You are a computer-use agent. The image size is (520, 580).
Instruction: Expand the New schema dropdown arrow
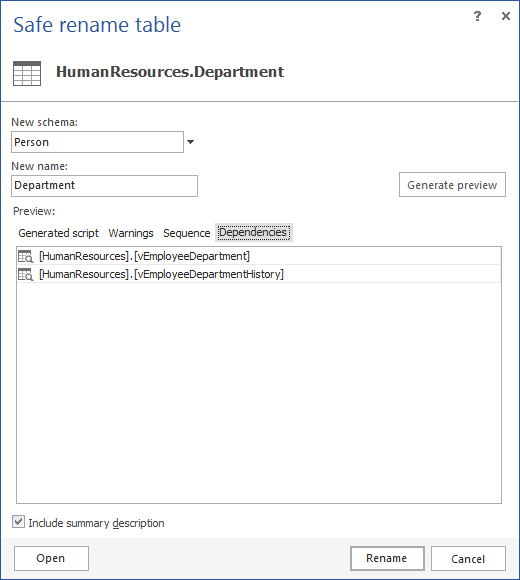pyautogui.click(x=190, y=142)
